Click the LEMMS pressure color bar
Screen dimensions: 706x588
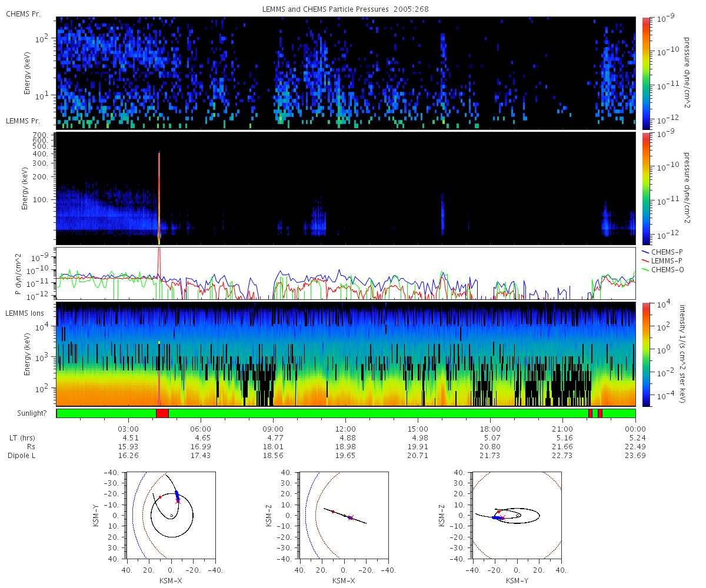[645, 188]
